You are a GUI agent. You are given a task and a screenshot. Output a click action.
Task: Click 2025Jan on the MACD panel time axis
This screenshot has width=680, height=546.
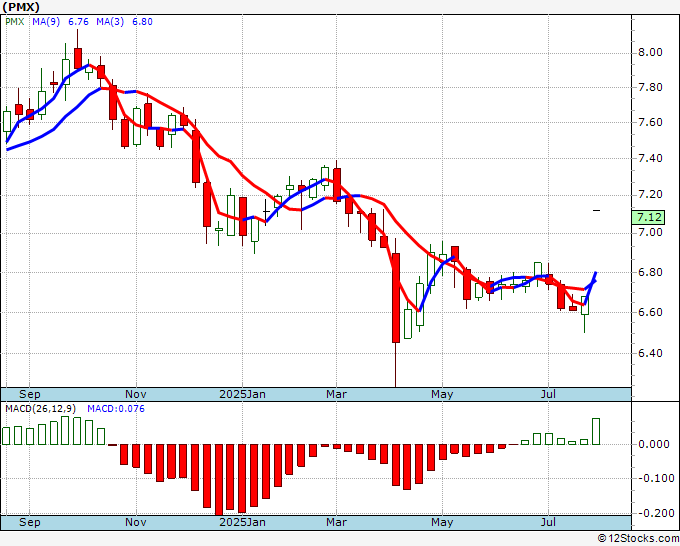pos(242,522)
